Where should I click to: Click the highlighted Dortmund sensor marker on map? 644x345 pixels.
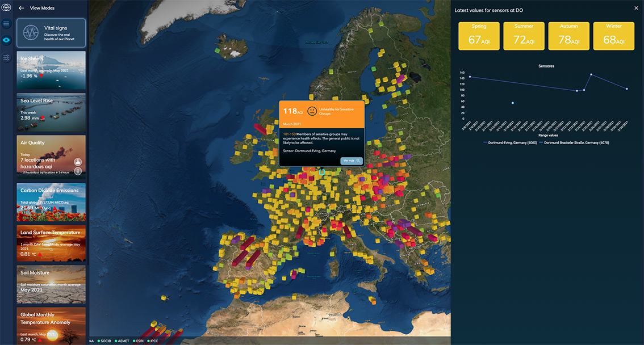point(322,172)
